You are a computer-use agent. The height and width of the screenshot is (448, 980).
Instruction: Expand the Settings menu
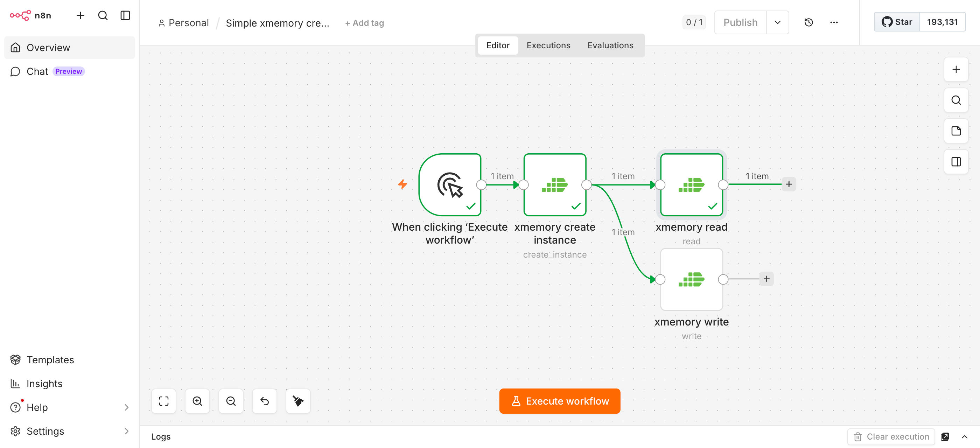70,431
